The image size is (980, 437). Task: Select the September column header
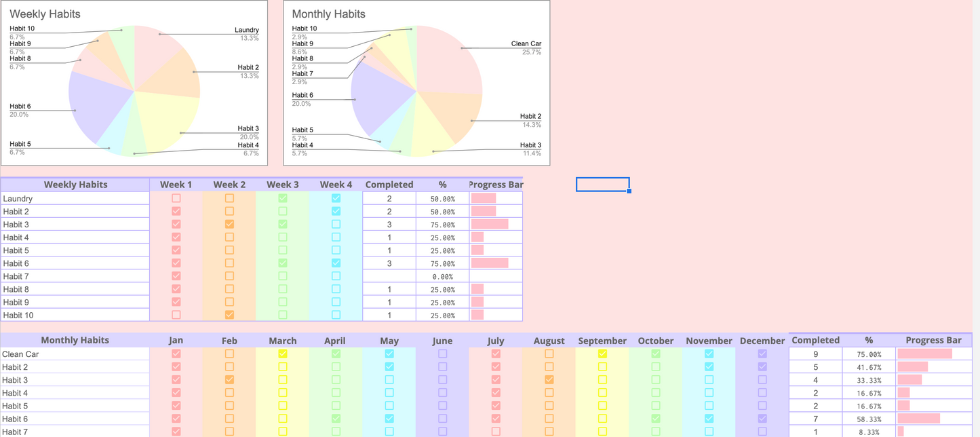(602, 341)
